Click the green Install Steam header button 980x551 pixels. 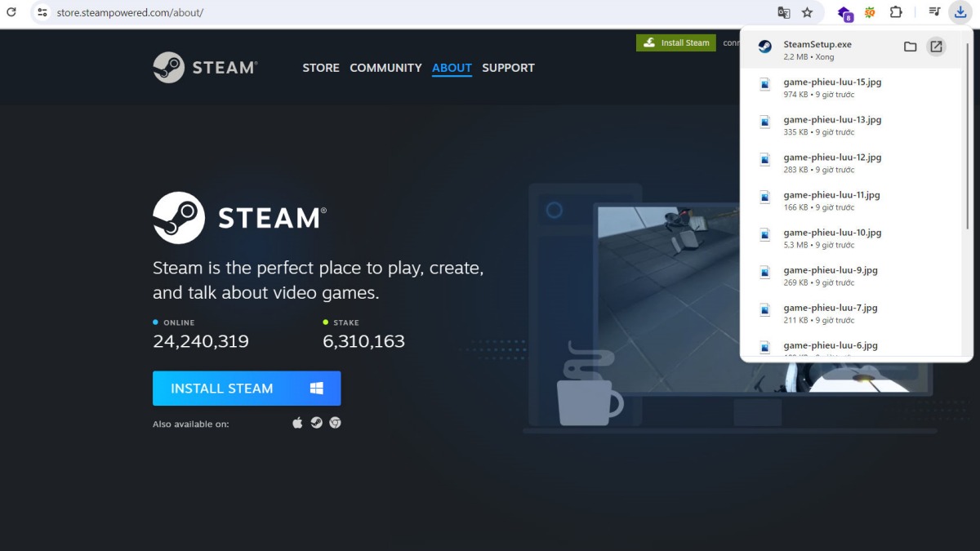pyautogui.click(x=676, y=42)
